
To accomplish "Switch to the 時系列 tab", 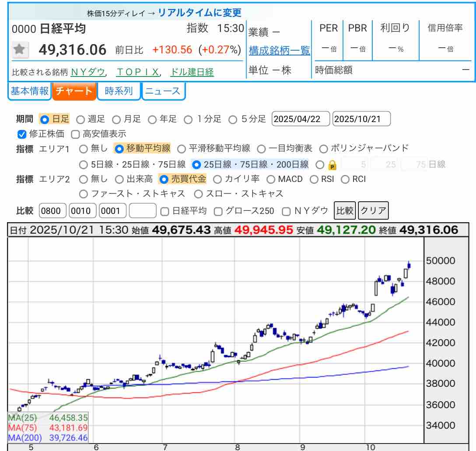I will coord(119,91).
